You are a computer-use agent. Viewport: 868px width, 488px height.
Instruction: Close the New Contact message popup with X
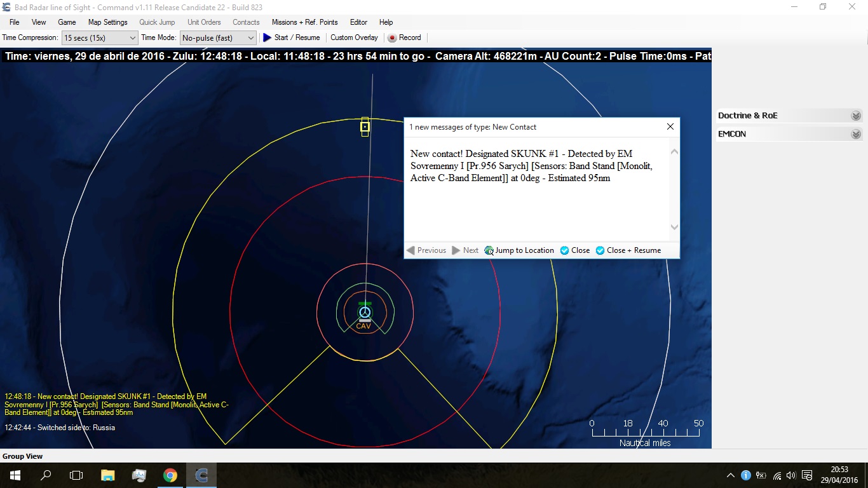point(670,126)
